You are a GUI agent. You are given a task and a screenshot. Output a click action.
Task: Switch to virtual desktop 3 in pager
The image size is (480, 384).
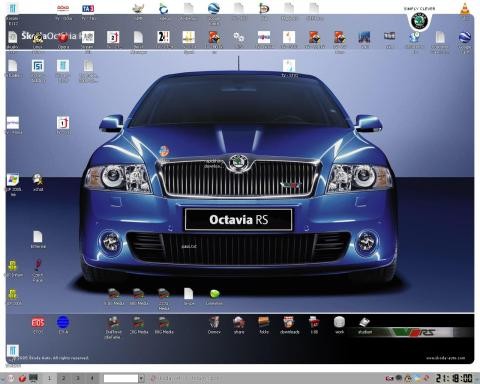78,378
